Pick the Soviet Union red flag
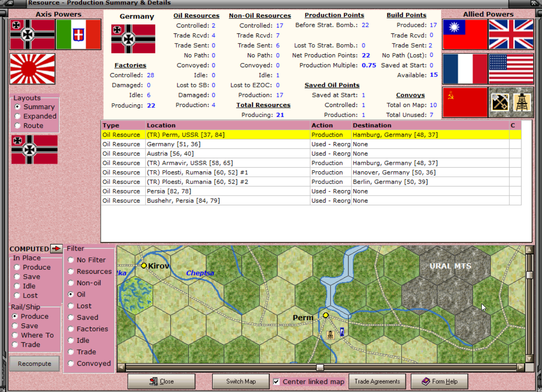This screenshot has height=392, width=542. [x=465, y=102]
